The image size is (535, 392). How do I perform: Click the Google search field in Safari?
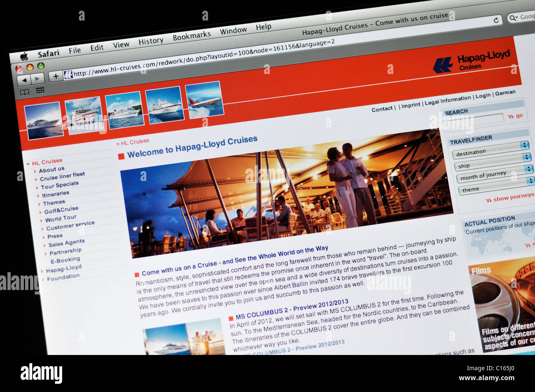(x=521, y=17)
